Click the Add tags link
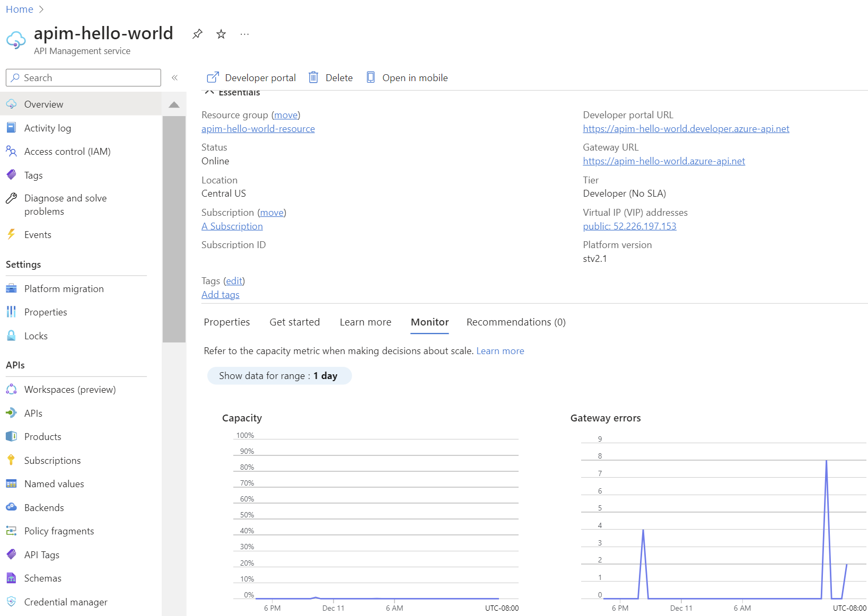The width and height of the screenshot is (868, 616). coord(220,295)
